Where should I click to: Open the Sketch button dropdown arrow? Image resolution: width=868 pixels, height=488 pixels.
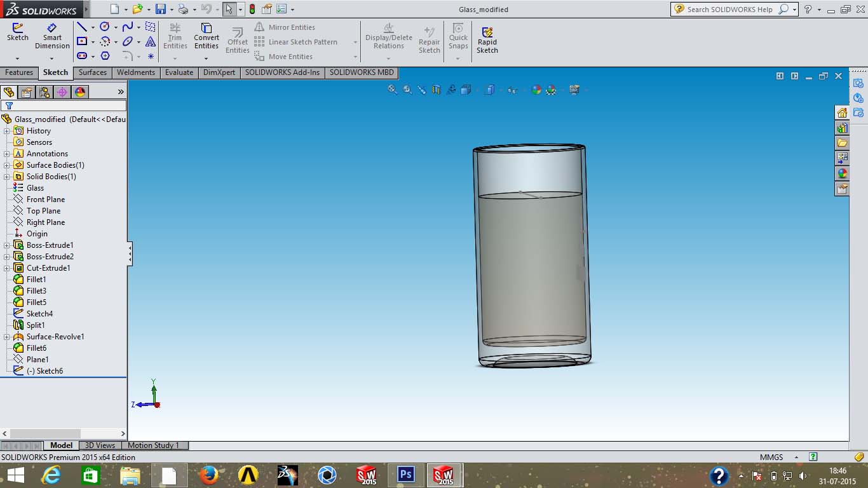point(18,58)
